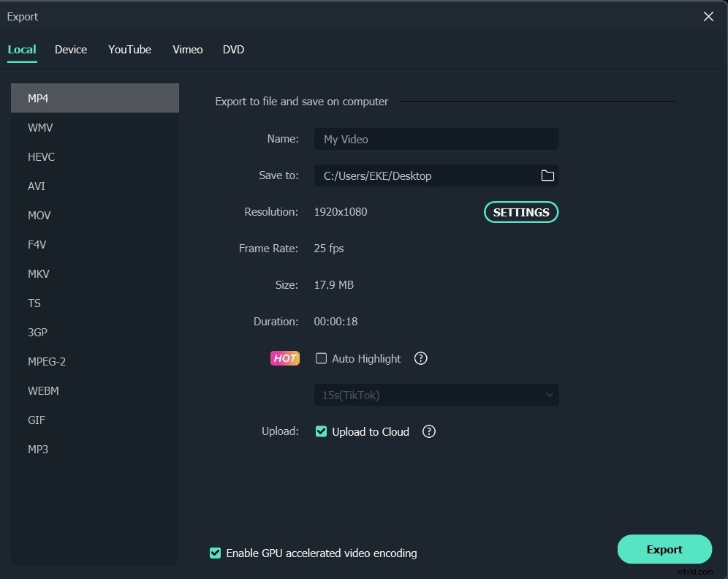
Task: Open the folder browser for save location
Action: tap(547, 175)
